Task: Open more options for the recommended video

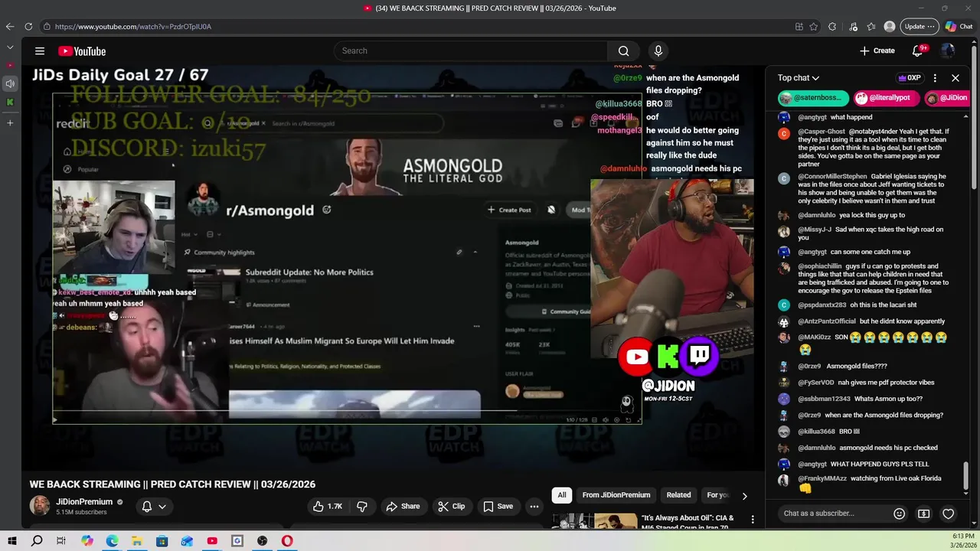Action: click(753, 520)
